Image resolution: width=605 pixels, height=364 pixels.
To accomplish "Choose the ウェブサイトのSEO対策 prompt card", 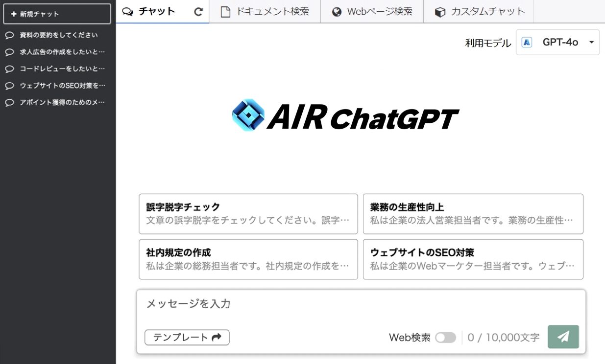I will pyautogui.click(x=473, y=259).
